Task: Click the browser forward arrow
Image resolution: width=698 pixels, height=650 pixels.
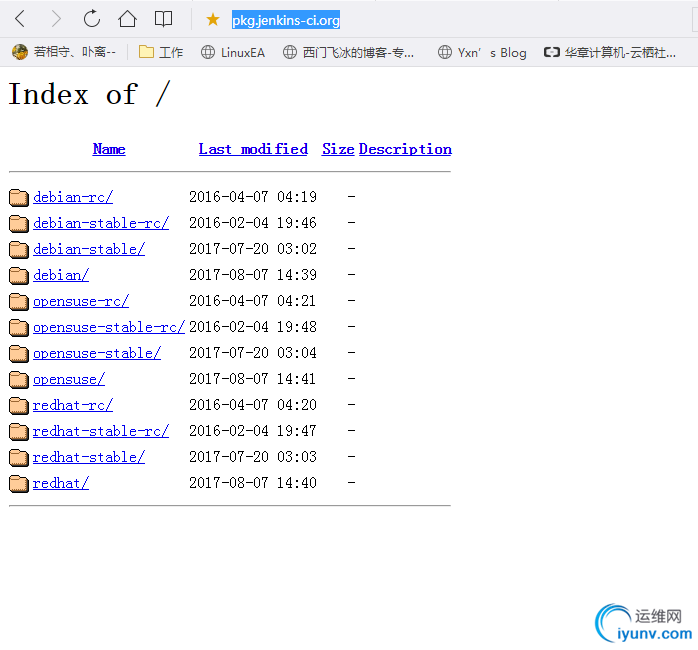Action: pyautogui.click(x=56, y=19)
